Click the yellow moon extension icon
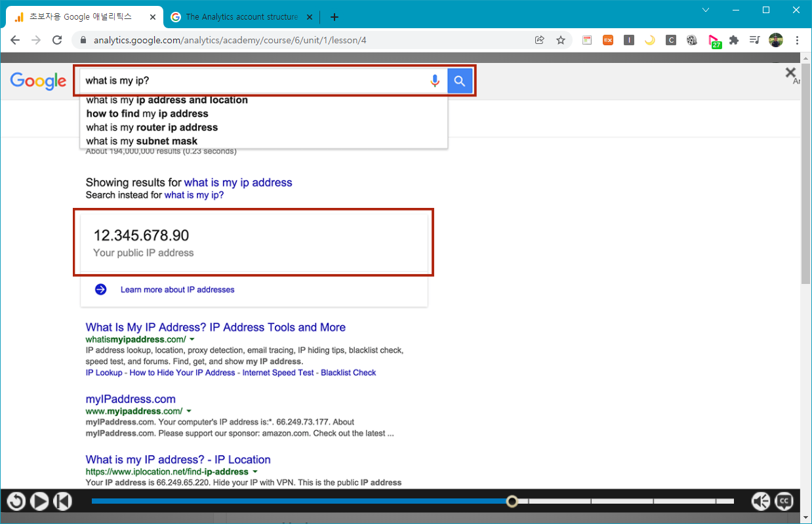 click(x=650, y=40)
